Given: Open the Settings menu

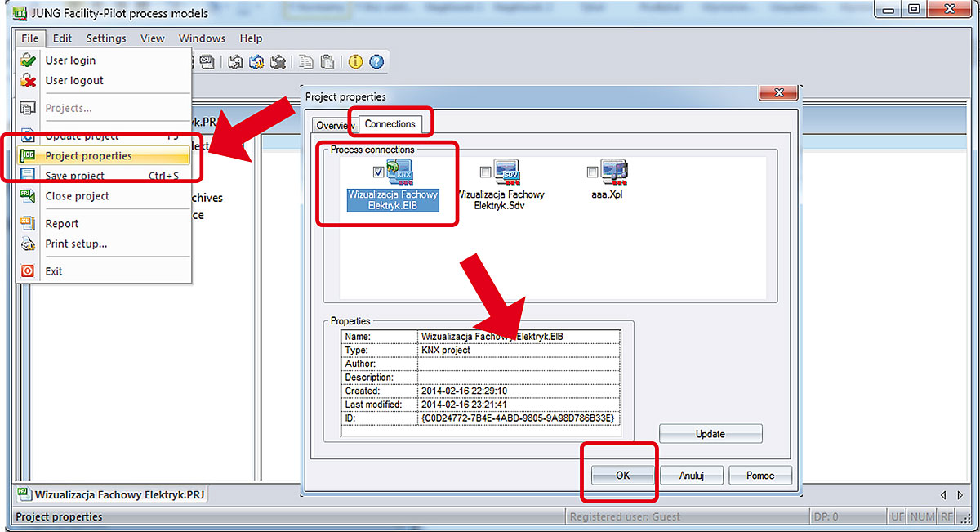Looking at the screenshot, I should coord(106,38).
